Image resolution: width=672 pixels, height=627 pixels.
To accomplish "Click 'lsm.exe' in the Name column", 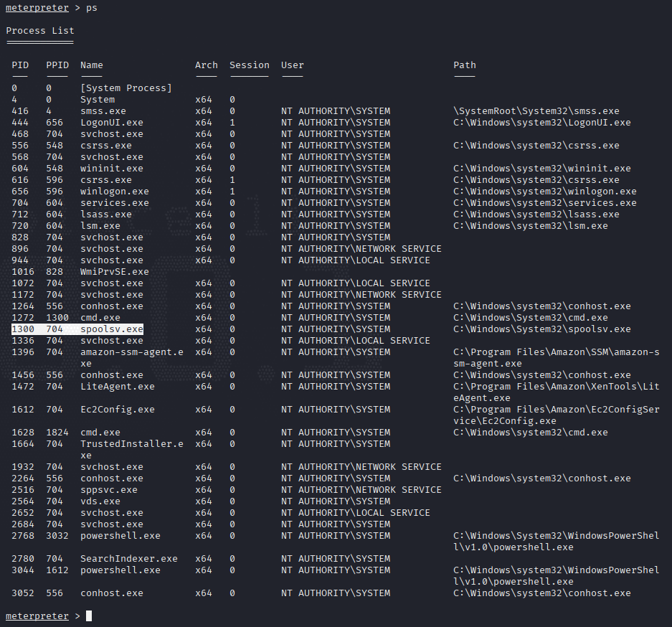I will coord(100,226).
